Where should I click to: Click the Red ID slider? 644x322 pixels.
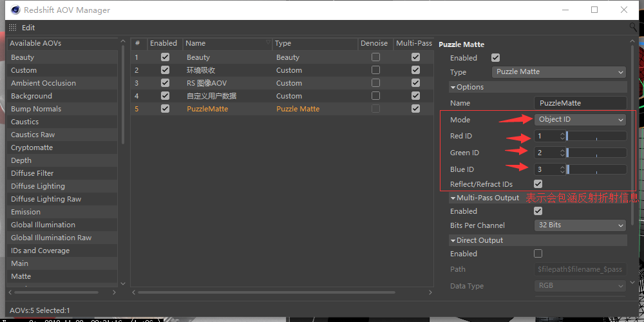(596, 136)
